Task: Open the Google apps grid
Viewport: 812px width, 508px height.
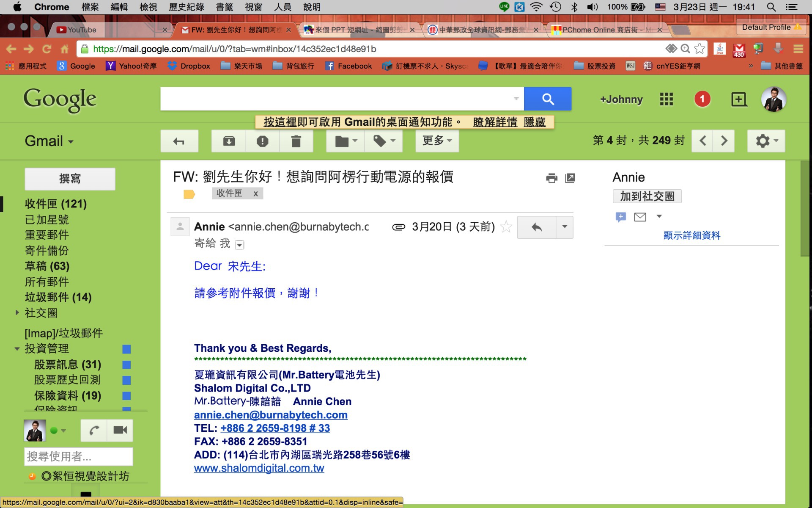Action: (x=666, y=99)
